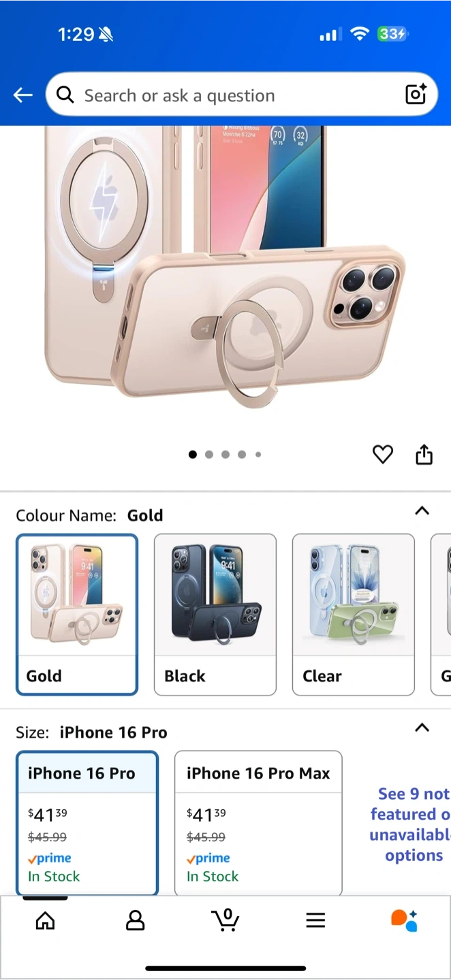The height and width of the screenshot is (980, 451).
Task: Choose iPhone 16 Pro size
Action: (87, 823)
